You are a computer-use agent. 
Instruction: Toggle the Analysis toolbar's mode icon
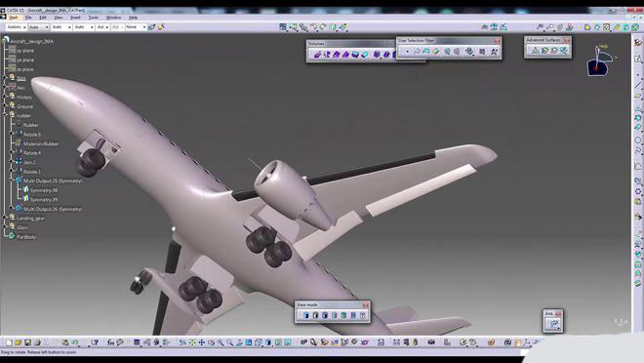tap(553, 324)
